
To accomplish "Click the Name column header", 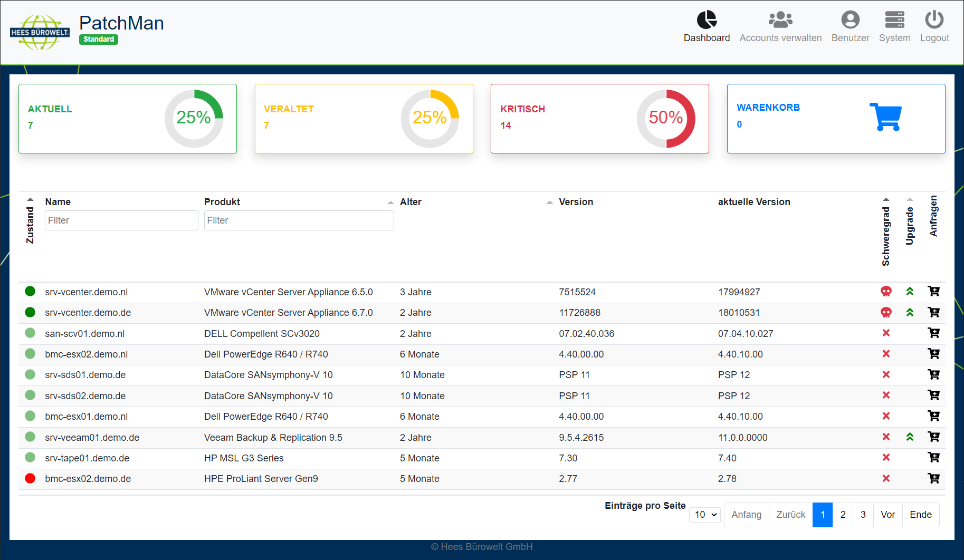I will pyautogui.click(x=58, y=202).
